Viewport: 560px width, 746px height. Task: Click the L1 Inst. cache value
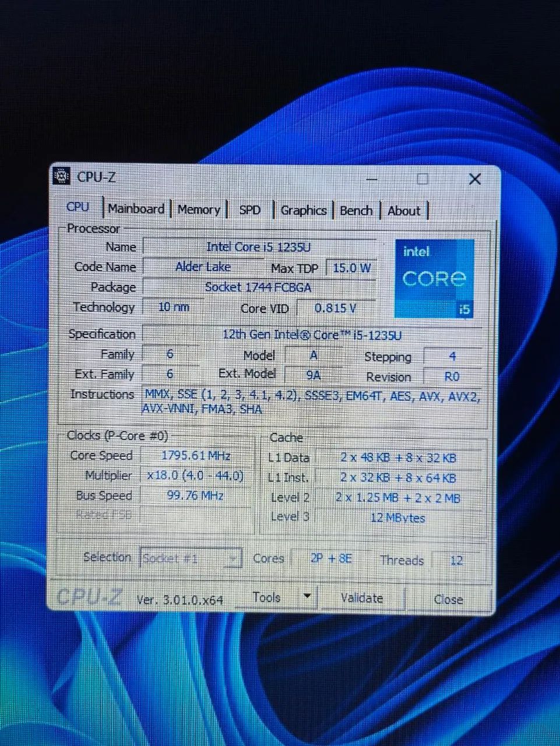click(399, 478)
